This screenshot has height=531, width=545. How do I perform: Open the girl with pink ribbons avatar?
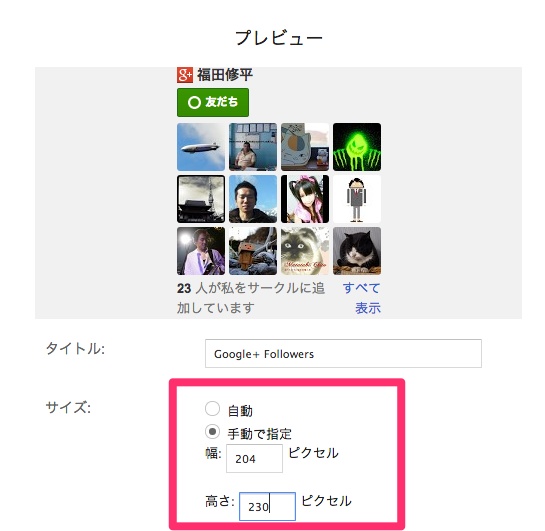point(305,199)
